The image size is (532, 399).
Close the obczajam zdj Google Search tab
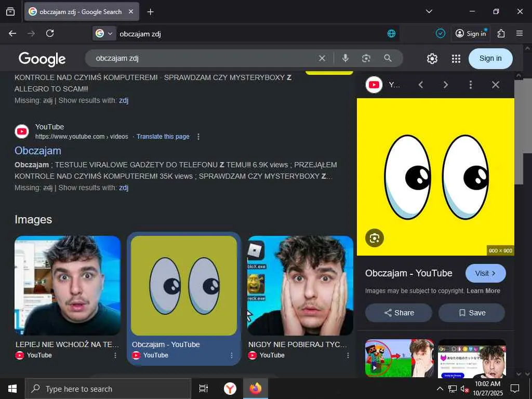click(131, 11)
